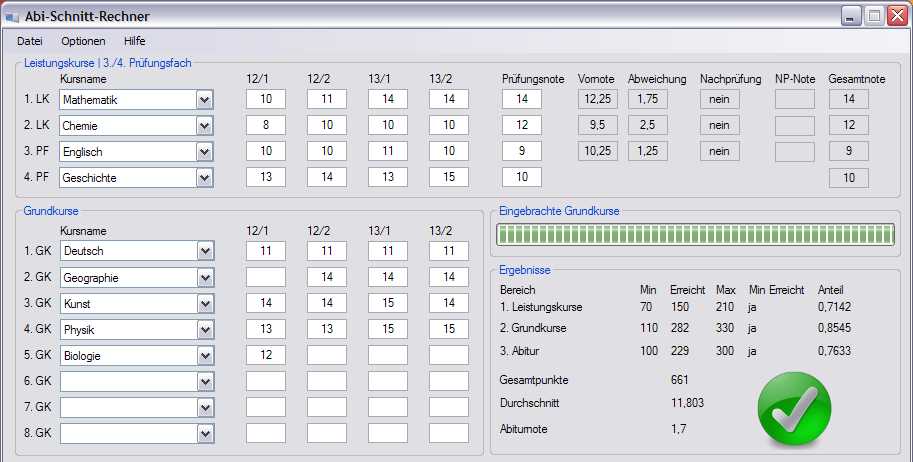Click Mathematik Vornote value 12,25
913x462 pixels.
coord(598,99)
